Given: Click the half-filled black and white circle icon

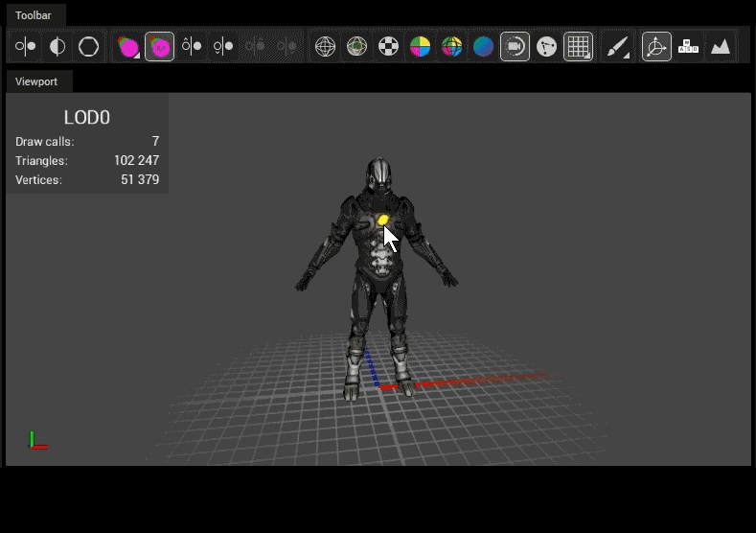Looking at the screenshot, I should click(57, 46).
